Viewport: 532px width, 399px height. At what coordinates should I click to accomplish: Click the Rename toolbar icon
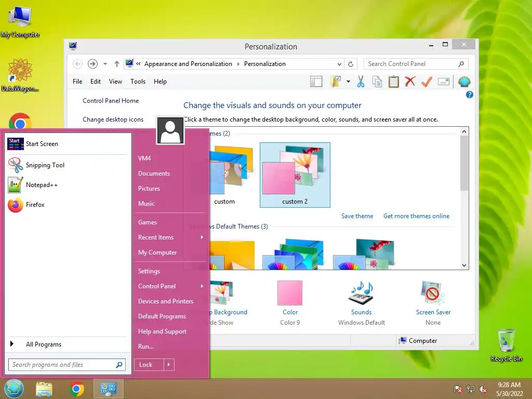pos(444,82)
